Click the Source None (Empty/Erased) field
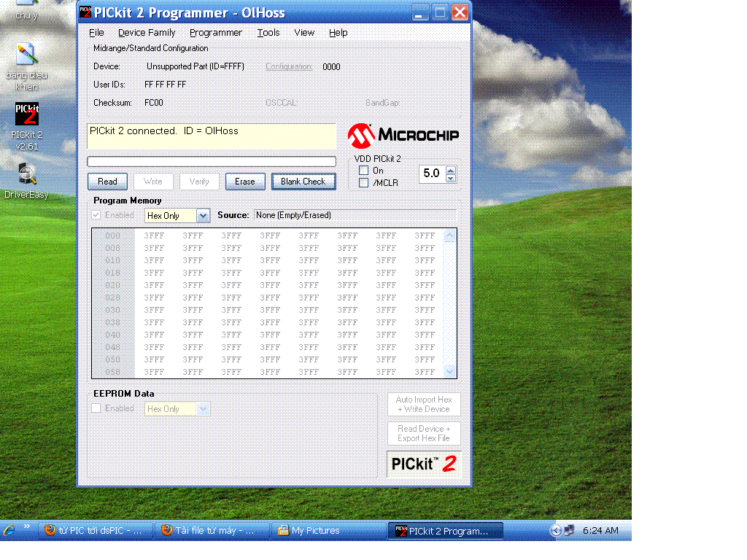The width and height of the screenshot is (747, 560). [x=355, y=215]
